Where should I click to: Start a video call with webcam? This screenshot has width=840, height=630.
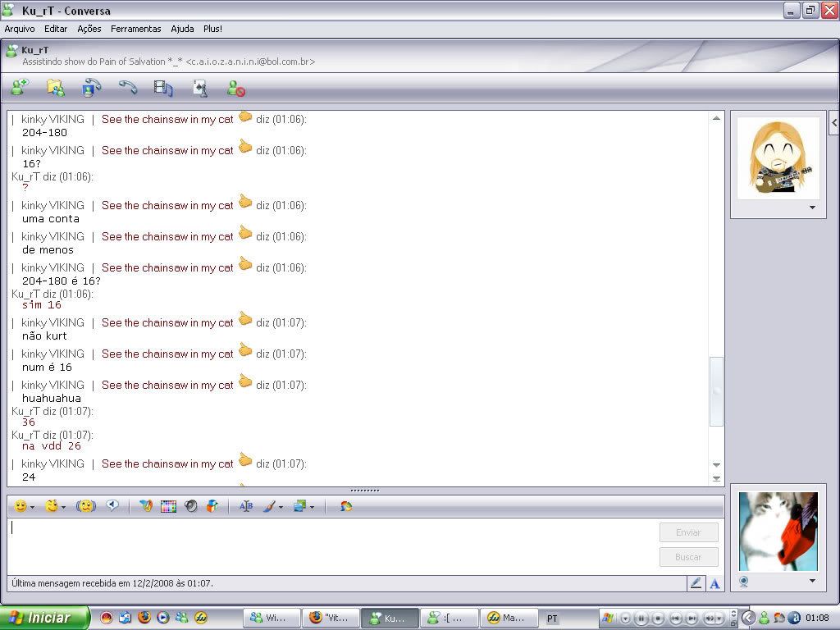point(92,87)
